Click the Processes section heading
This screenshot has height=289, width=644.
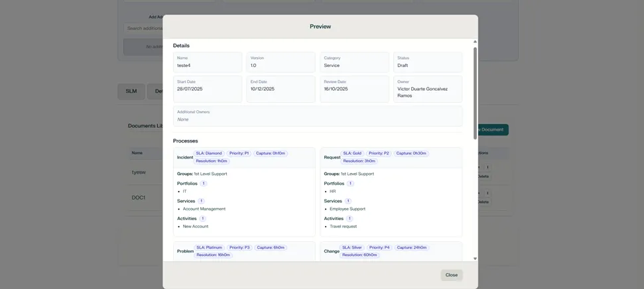click(x=185, y=141)
